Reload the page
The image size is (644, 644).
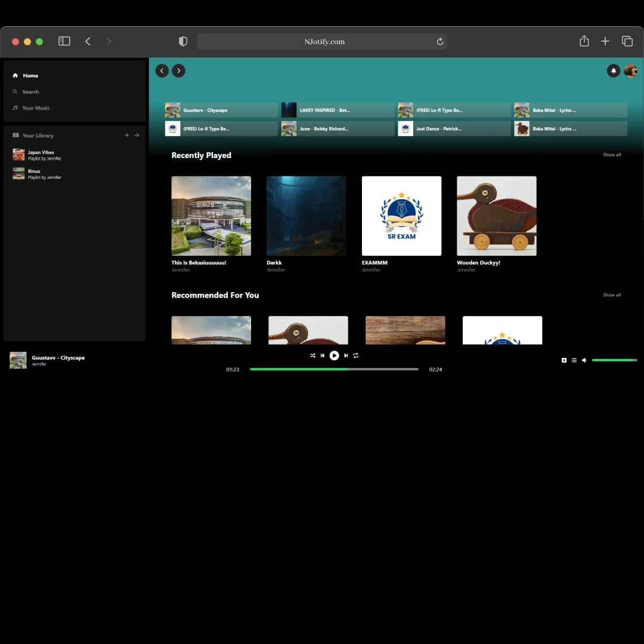tap(439, 42)
